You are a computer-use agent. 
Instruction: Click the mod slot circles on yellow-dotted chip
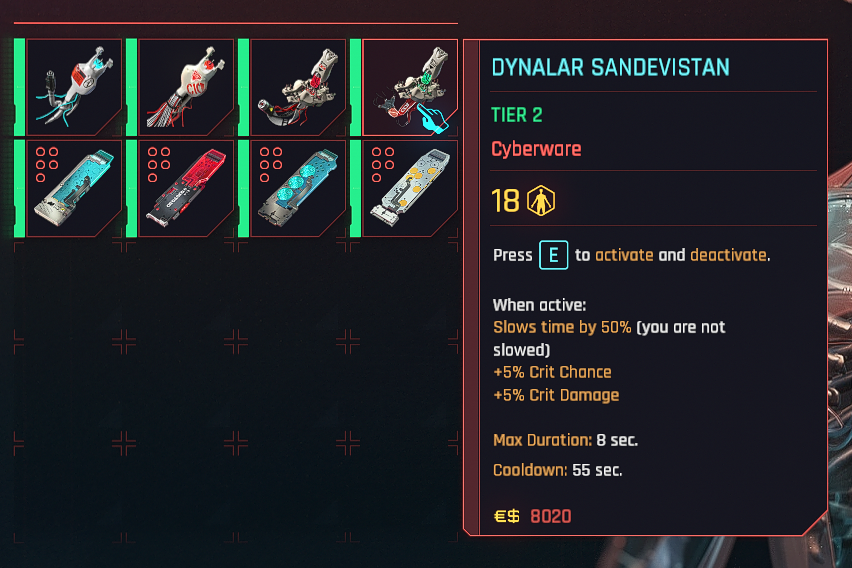tap(383, 164)
